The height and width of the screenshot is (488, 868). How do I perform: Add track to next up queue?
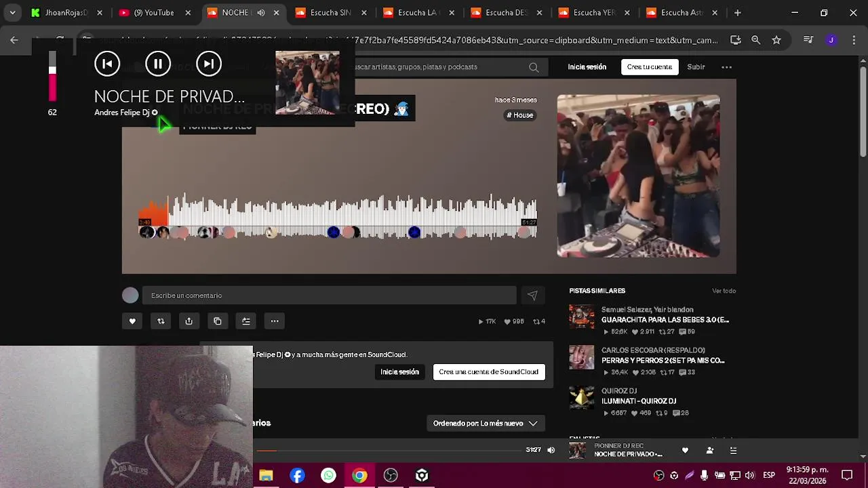coord(246,321)
